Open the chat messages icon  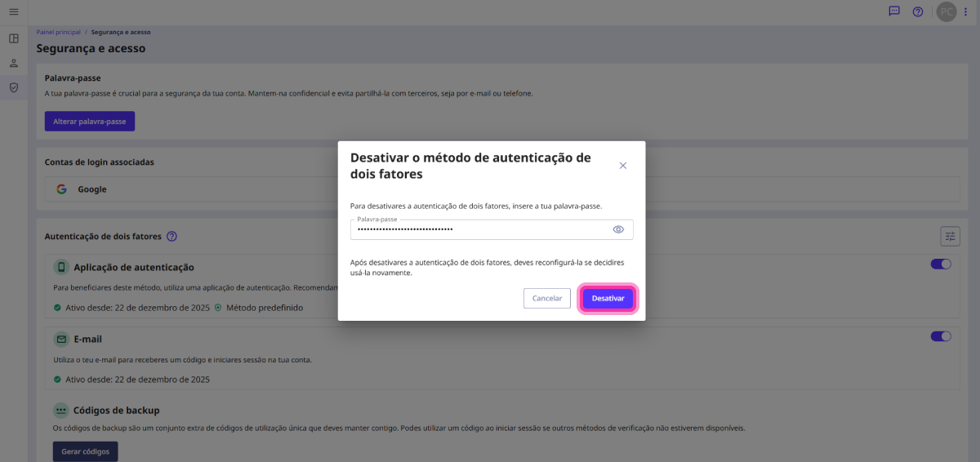[894, 11]
